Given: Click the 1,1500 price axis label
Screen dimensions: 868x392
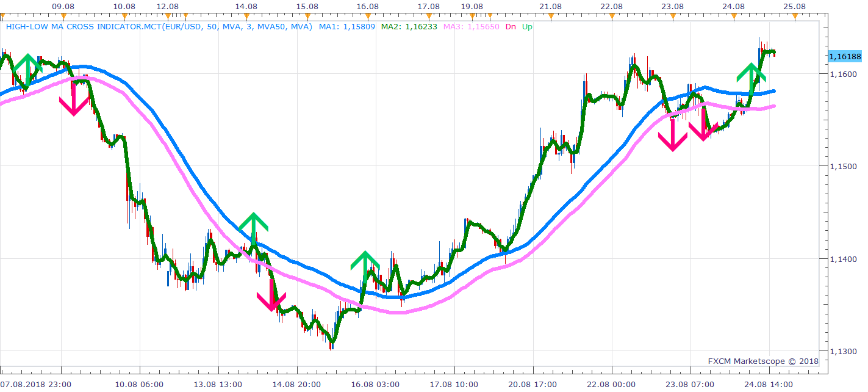Looking at the screenshot, I should point(844,166).
